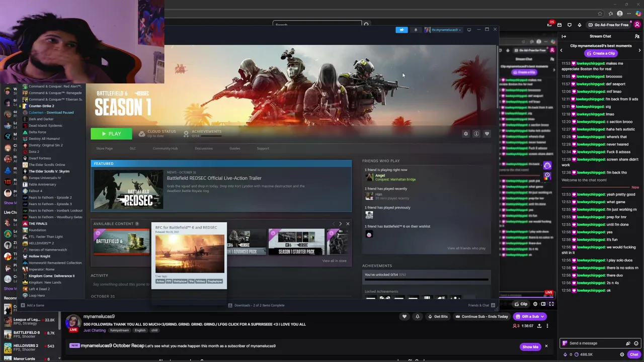This screenshot has height=362, width=644.
Task: Click View all friends who play
Action: click(x=466, y=248)
